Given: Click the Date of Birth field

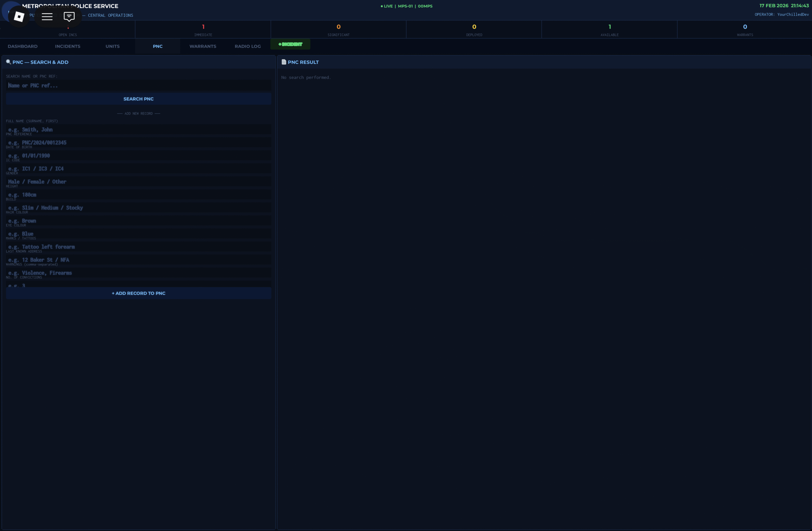Looking at the screenshot, I should tap(139, 156).
